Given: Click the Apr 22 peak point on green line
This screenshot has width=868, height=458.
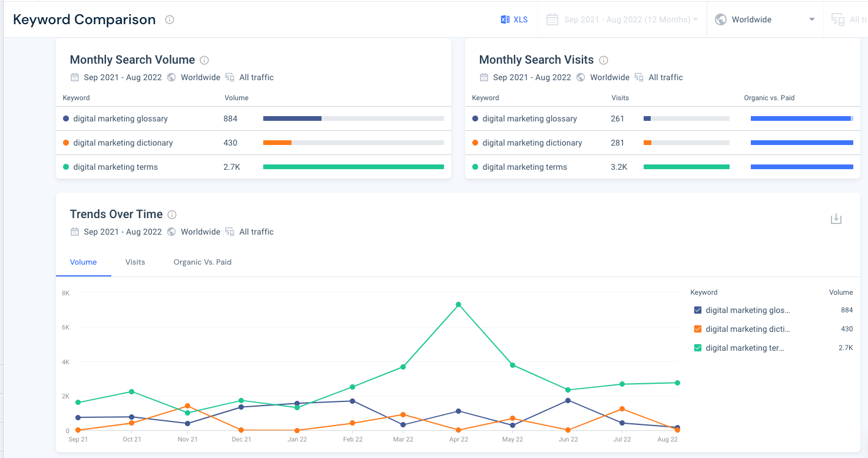Looking at the screenshot, I should 458,305.
